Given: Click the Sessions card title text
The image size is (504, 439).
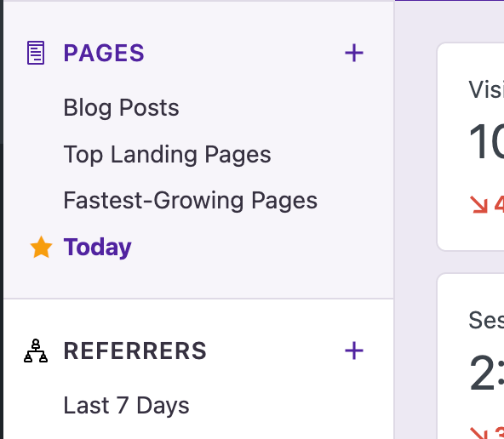Looking at the screenshot, I should (486, 320).
